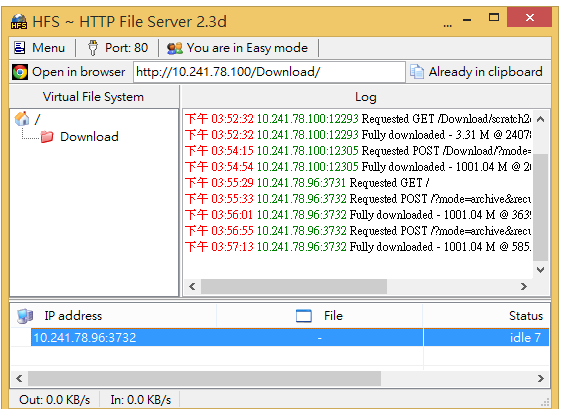Click the Virtual File System header

click(x=93, y=97)
